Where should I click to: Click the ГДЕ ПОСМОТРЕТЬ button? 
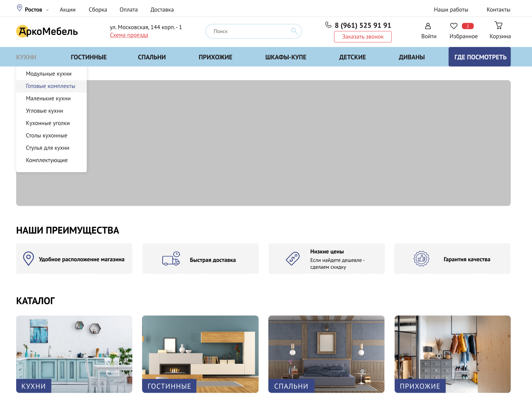click(x=480, y=57)
